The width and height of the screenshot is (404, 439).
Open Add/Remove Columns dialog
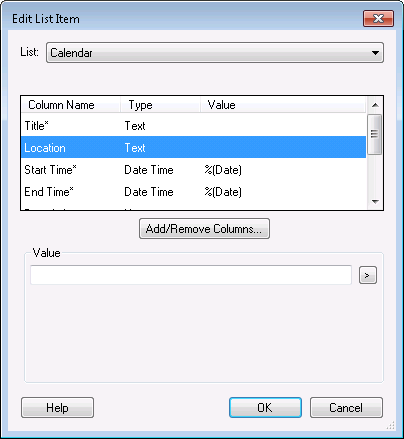point(204,229)
